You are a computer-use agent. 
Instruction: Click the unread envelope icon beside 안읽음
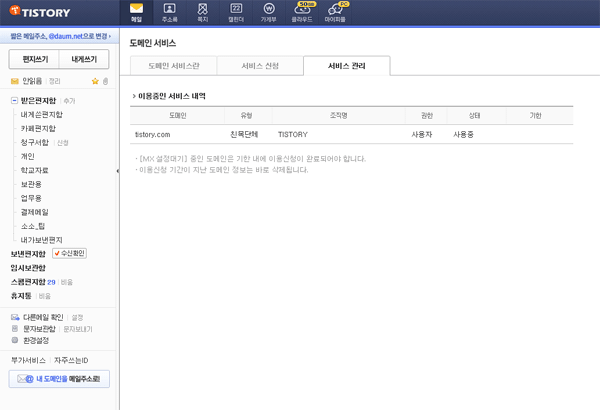coord(15,81)
